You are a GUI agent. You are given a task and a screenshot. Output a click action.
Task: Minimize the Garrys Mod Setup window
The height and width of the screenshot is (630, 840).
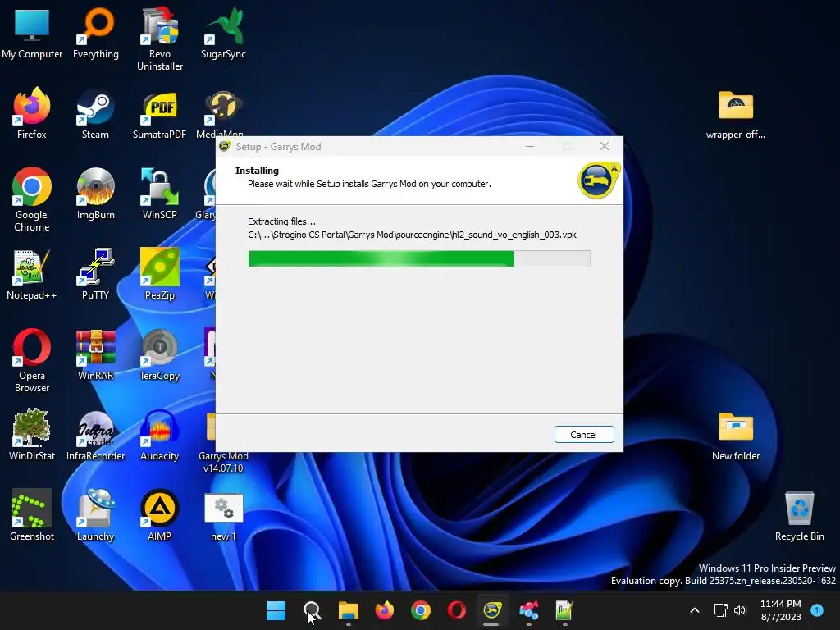pyautogui.click(x=530, y=146)
